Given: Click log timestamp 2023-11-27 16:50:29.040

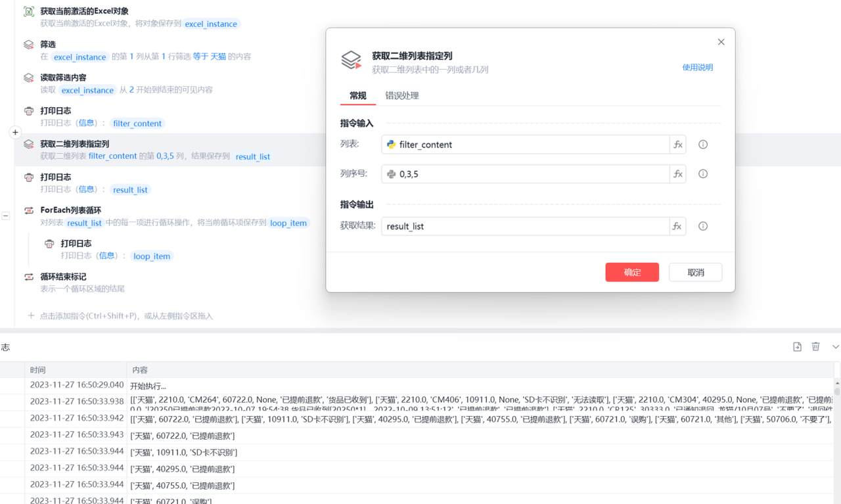Looking at the screenshot, I should (x=77, y=385).
